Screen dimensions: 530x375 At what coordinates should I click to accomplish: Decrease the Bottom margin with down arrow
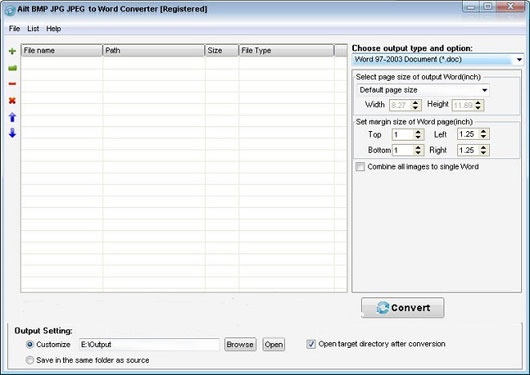click(418, 153)
